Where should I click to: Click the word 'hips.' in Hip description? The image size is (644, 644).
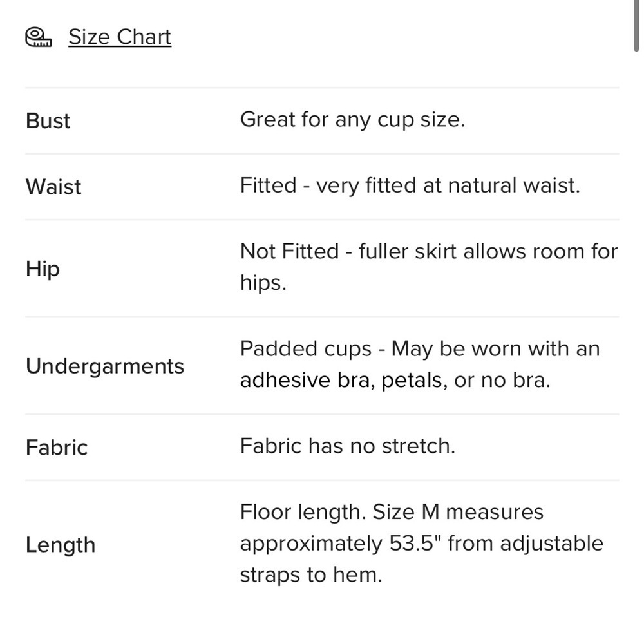[263, 283]
